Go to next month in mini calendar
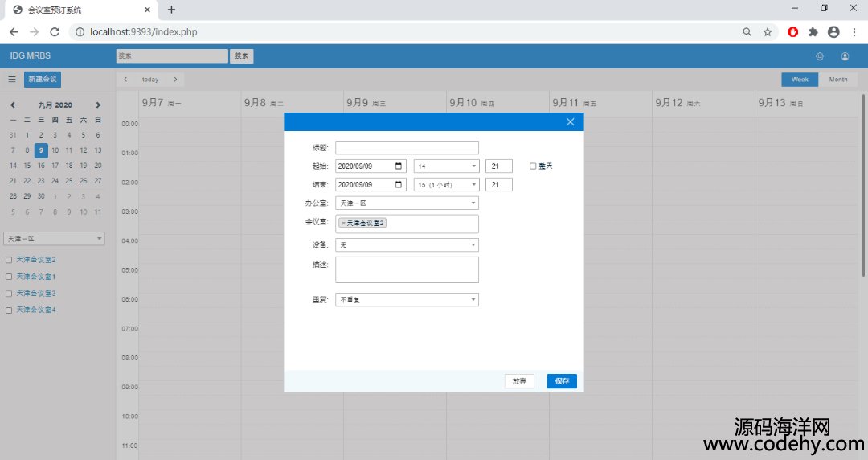 point(98,105)
